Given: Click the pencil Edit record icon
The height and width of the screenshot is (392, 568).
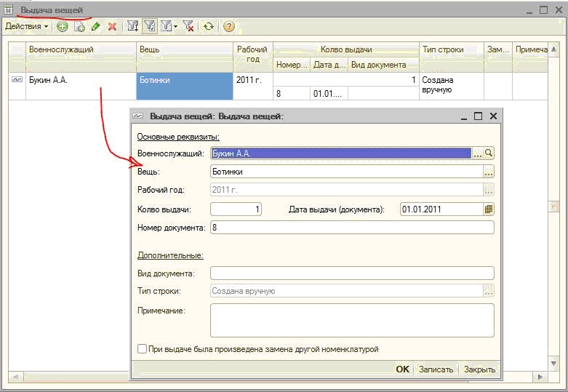Looking at the screenshot, I should tap(95, 26).
